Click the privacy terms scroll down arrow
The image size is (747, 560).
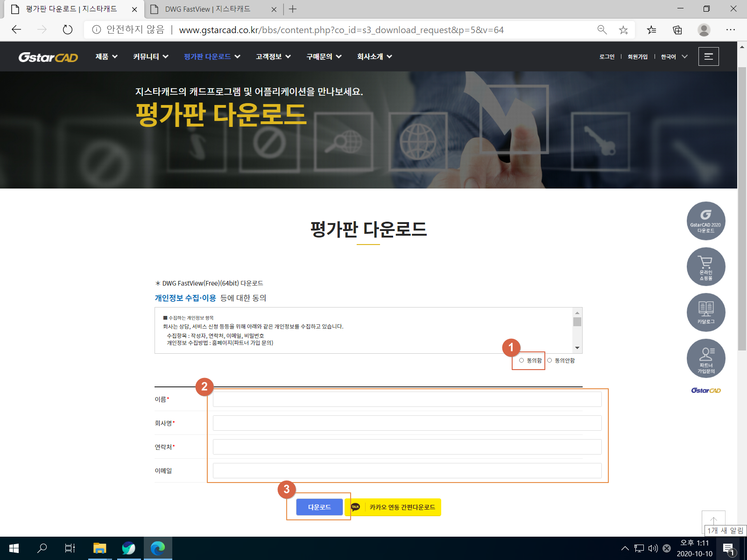point(577,348)
